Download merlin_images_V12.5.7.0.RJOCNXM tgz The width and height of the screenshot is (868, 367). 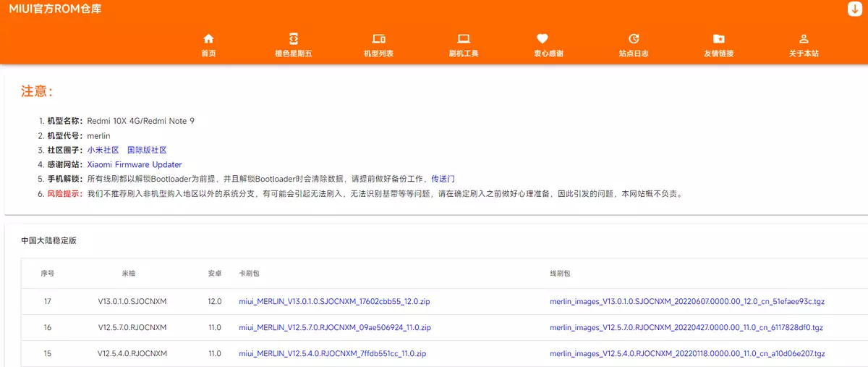[686, 327]
